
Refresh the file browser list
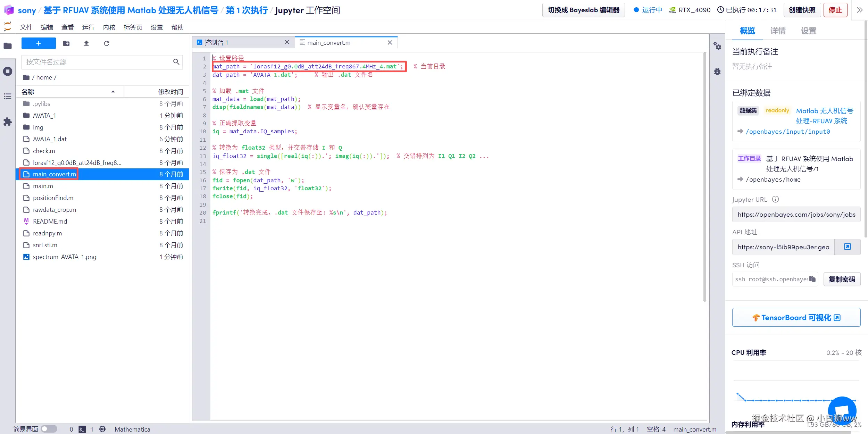point(107,43)
